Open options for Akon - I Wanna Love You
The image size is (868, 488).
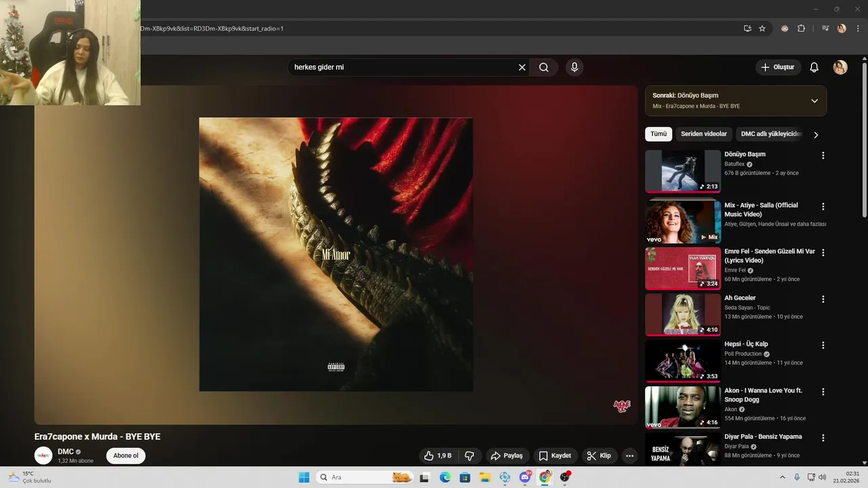click(x=823, y=392)
